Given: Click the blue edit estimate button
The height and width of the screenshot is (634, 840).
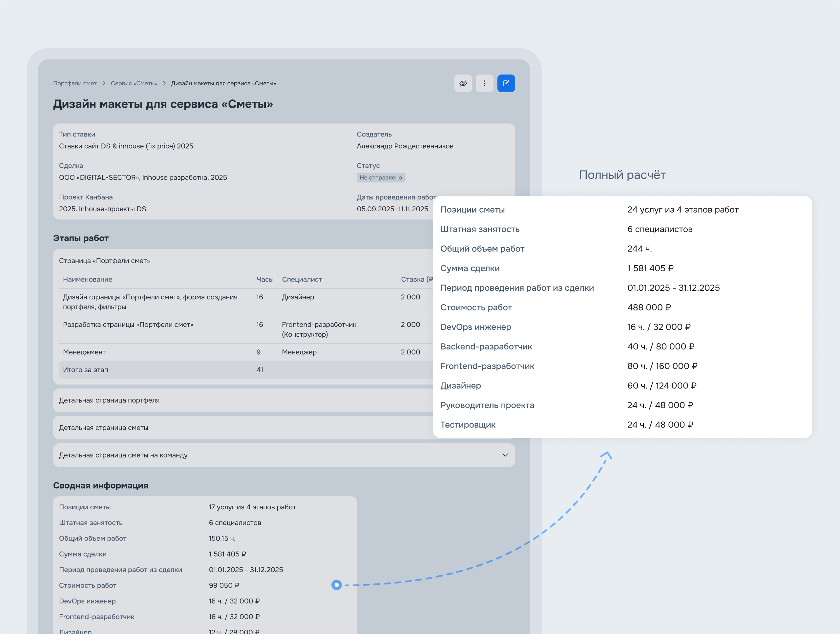Looking at the screenshot, I should (506, 83).
